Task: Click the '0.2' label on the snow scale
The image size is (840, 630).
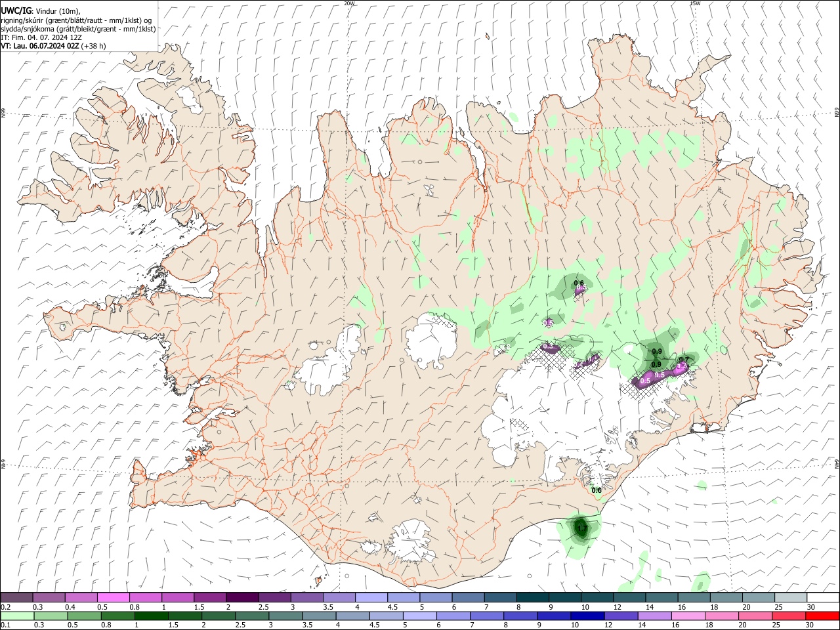Action: tap(5, 607)
